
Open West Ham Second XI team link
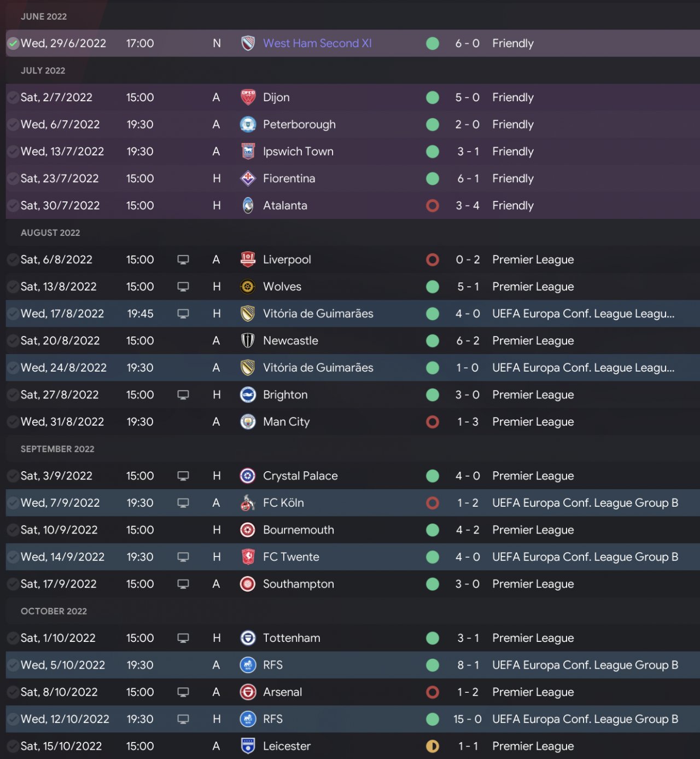[x=317, y=43]
